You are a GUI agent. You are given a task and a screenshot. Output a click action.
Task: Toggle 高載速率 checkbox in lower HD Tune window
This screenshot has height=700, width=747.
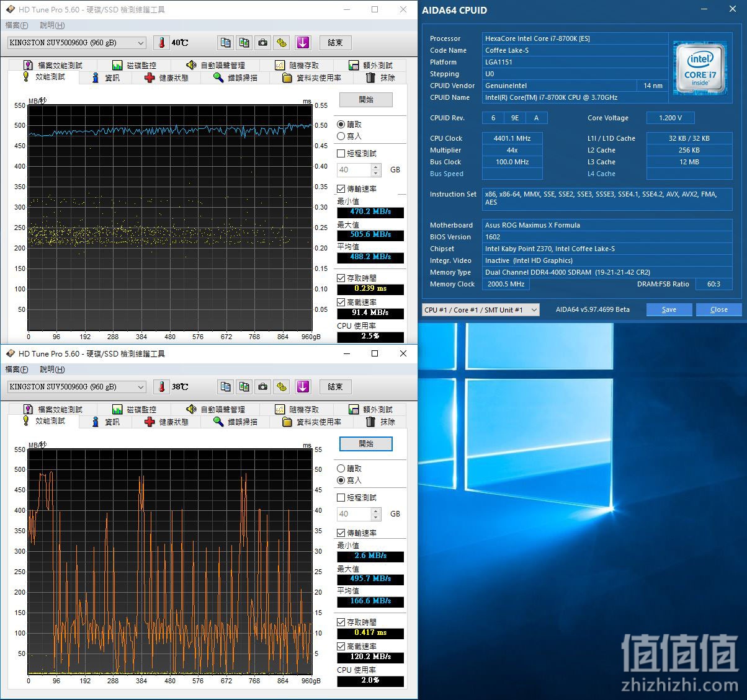[341, 646]
